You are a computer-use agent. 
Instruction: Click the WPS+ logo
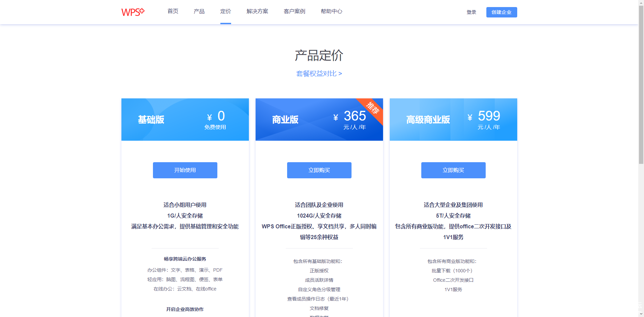(x=133, y=12)
